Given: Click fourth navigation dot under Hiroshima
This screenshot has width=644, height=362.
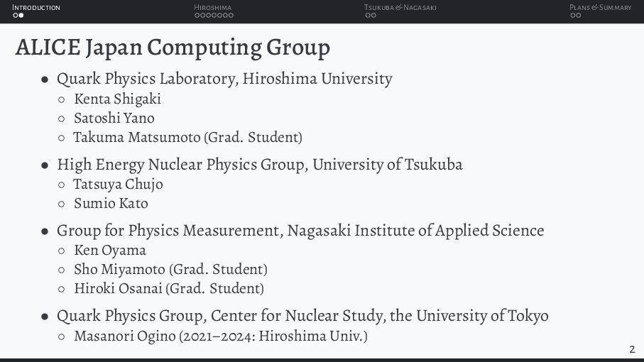Looking at the screenshot, I should click(214, 15).
